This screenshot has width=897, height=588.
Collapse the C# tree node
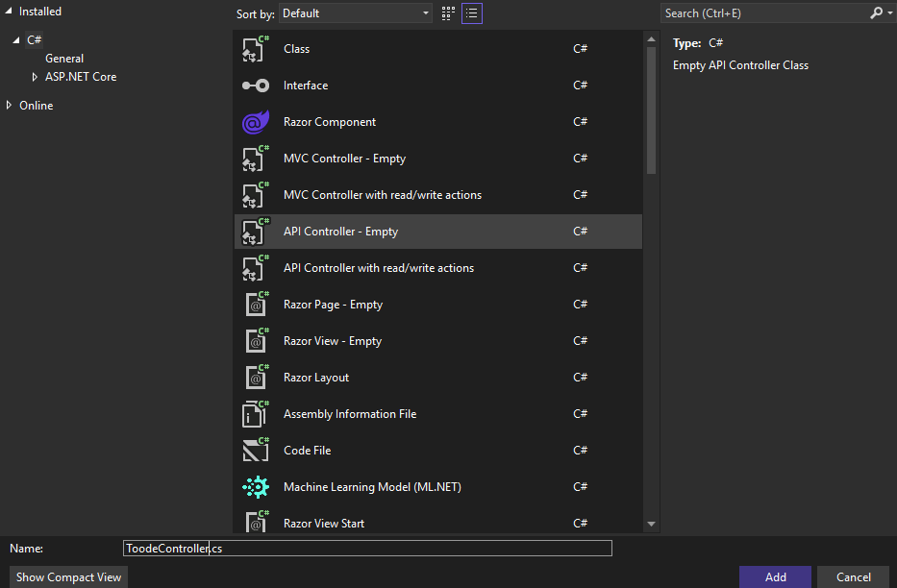tap(16, 40)
